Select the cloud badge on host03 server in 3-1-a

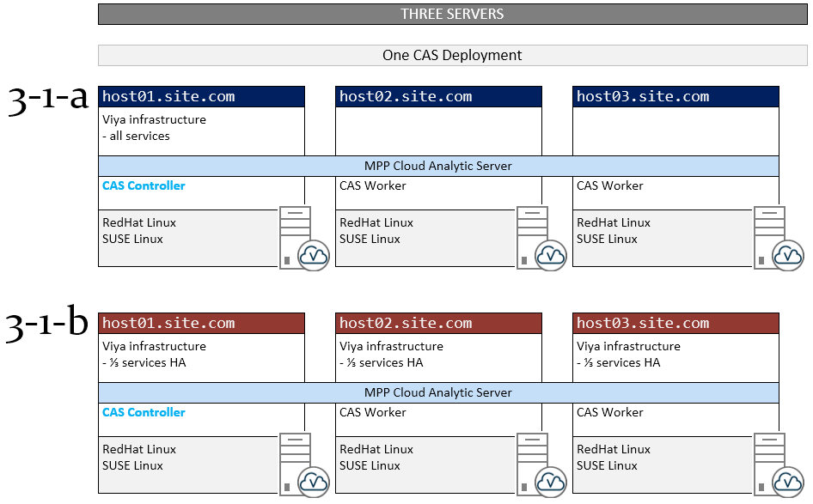788,255
